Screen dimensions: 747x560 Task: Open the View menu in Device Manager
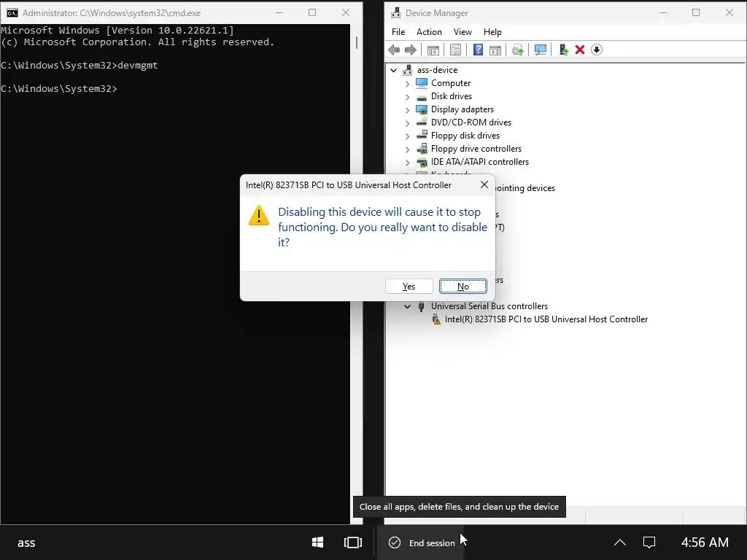pyautogui.click(x=462, y=32)
